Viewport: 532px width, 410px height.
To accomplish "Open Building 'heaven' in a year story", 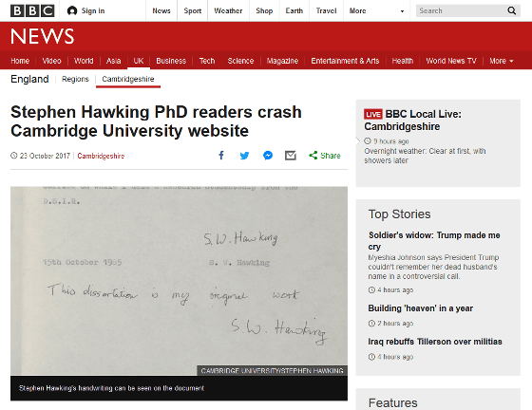I will [420, 308].
